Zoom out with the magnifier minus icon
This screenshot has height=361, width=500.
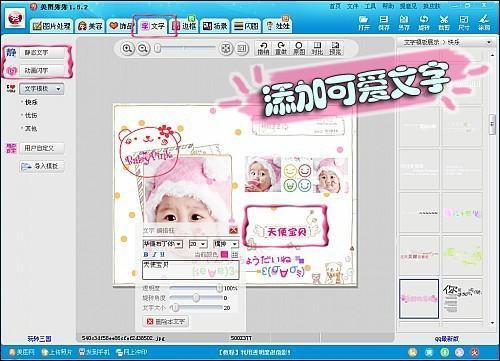(143, 49)
